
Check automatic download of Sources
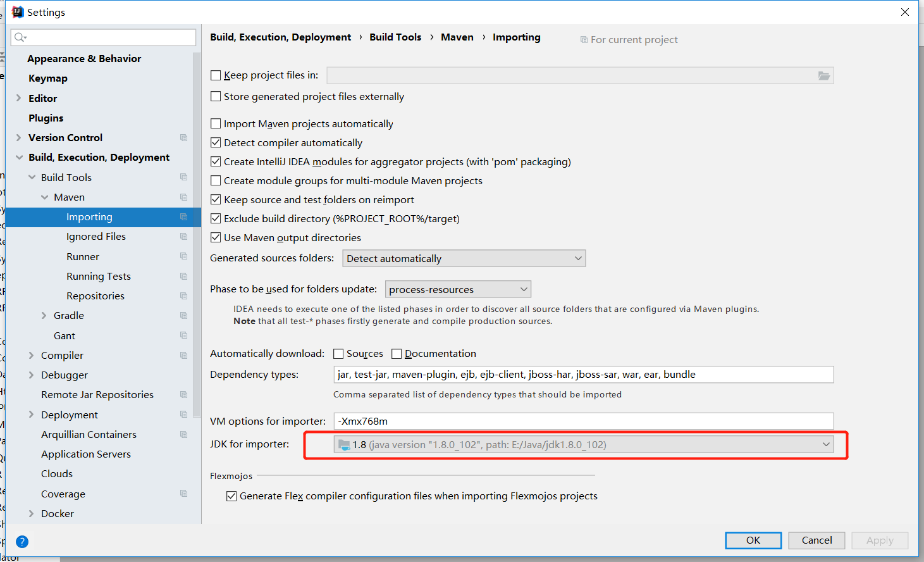[338, 354]
